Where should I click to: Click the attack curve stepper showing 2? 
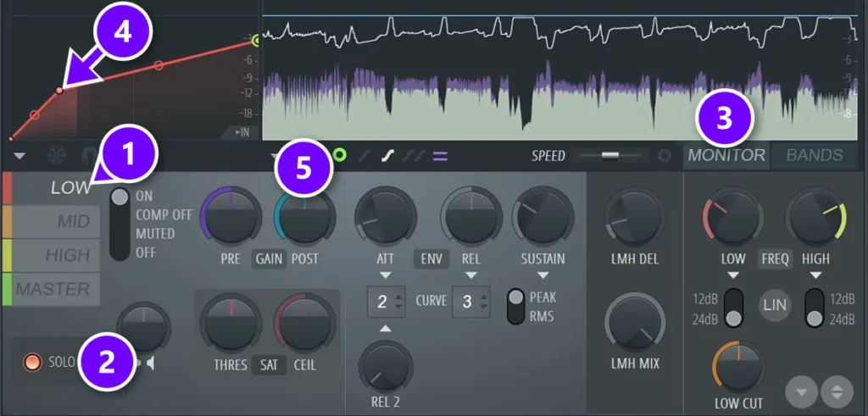[x=387, y=302]
